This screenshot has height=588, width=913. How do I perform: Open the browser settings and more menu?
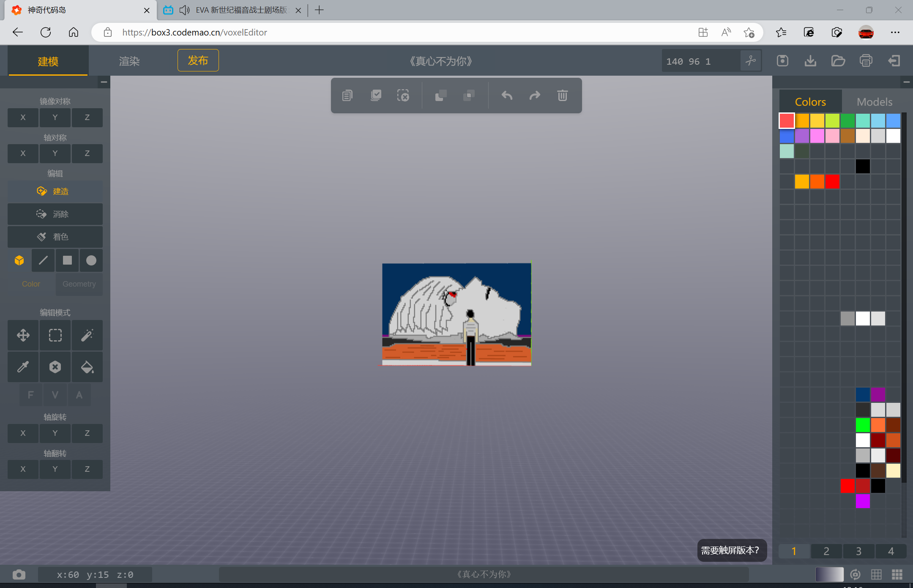pos(895,33)
